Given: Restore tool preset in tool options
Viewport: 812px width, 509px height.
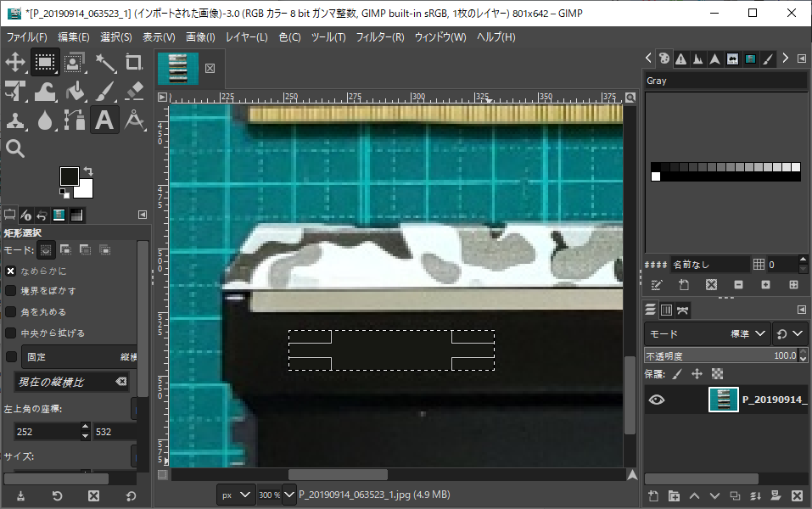Looking at the screenshot, I should [58, 496].
